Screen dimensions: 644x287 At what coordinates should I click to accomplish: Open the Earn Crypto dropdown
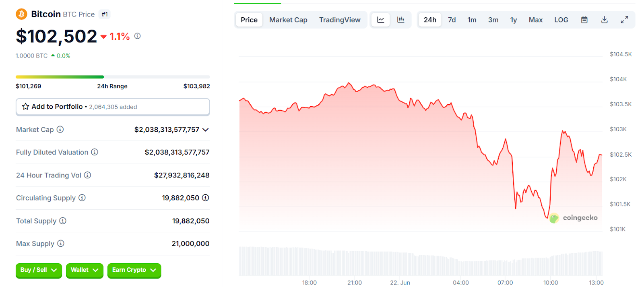tap(134, 270)
